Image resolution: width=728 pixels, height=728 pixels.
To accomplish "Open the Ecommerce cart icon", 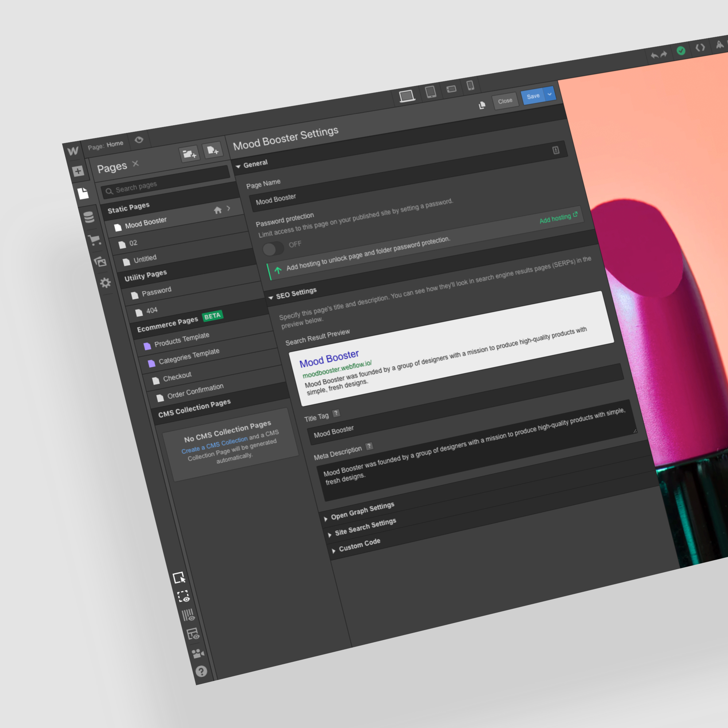I will point(94,240).
